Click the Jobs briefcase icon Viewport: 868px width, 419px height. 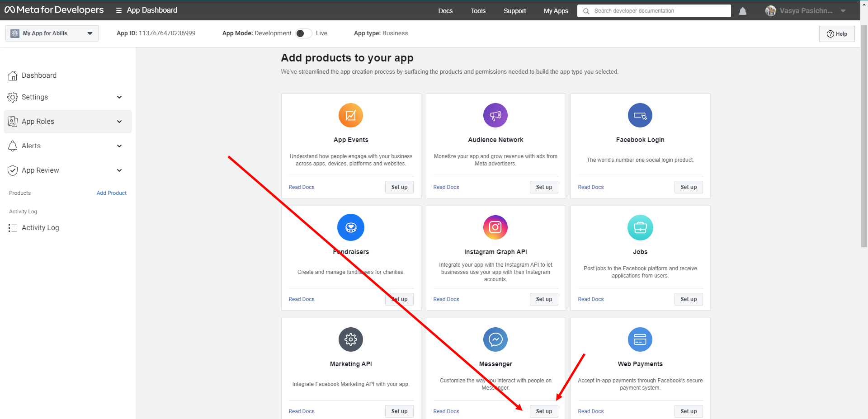(x=640, y=227)
